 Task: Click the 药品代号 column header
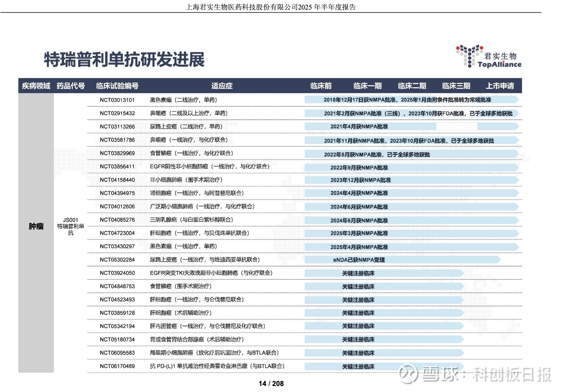click(x=71, y=86)
